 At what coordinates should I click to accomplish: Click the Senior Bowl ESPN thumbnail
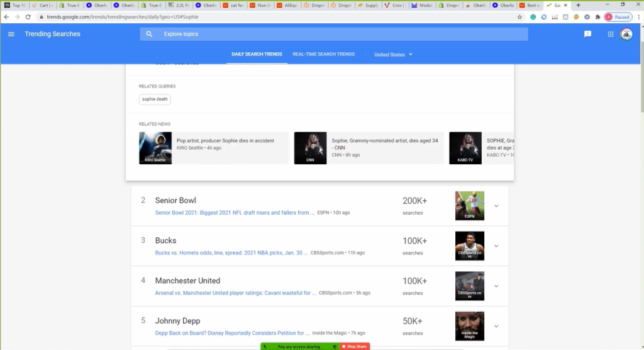pos(469,206)
